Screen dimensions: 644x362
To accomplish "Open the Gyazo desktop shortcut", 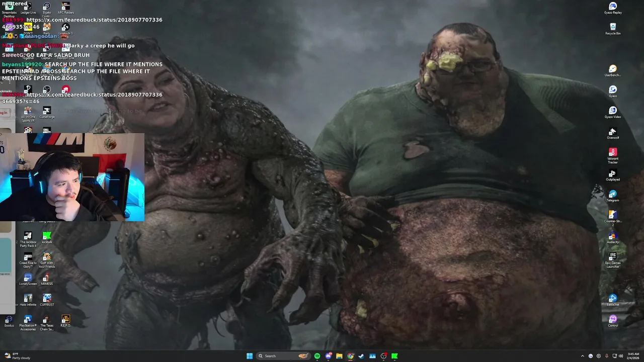I will (613, 92).
